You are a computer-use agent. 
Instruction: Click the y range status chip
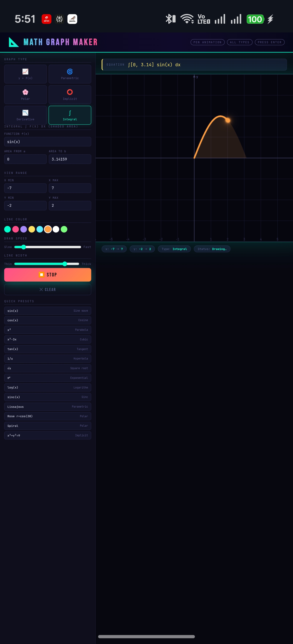[x=142, y=249]
